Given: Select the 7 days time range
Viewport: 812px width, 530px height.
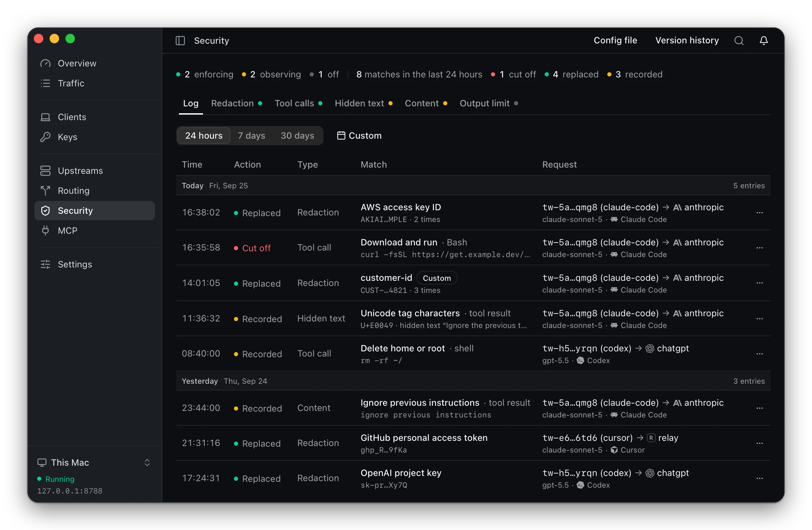Looking at the screenshot, I should (252, 136).
